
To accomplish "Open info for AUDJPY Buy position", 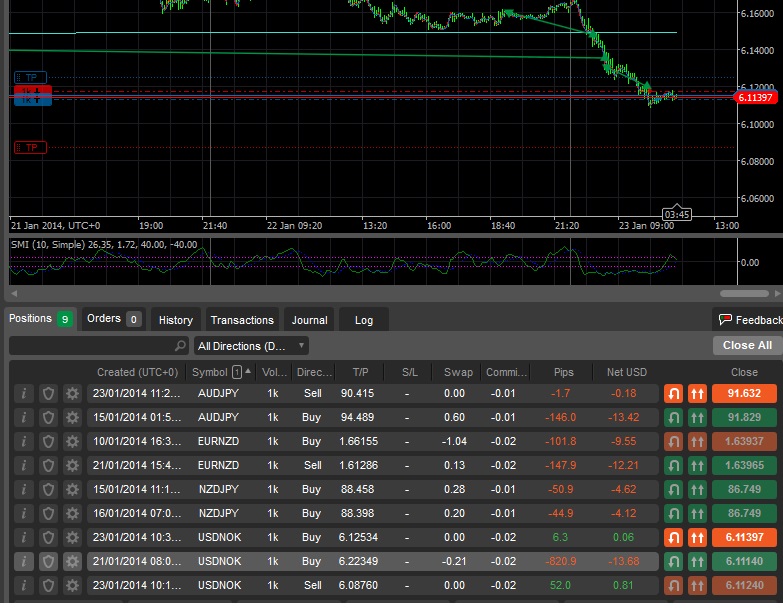I will [x=23, y=417].
